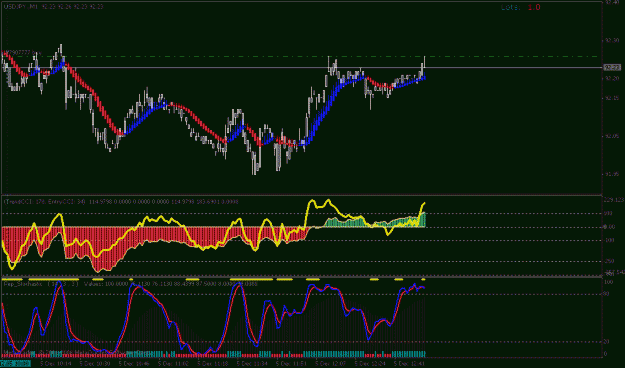
Task: Click the 'Lots:' label at top right
Action: click(x=511, y=7)
